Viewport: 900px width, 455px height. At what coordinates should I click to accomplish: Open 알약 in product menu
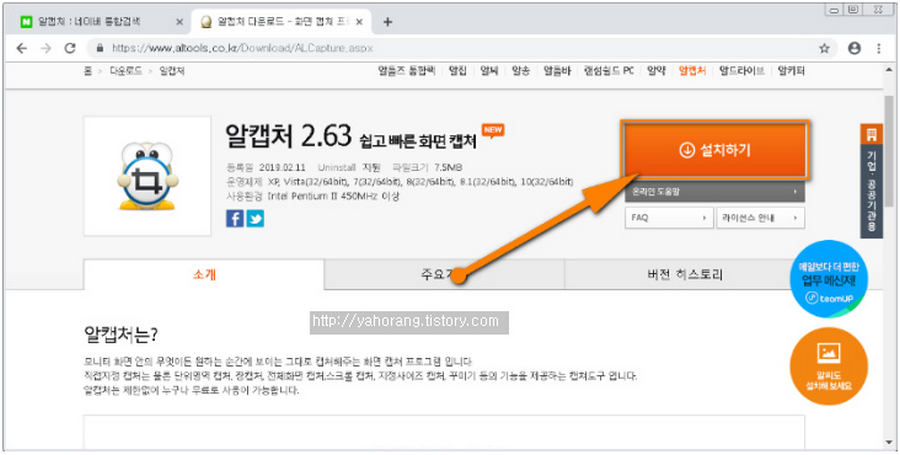(x=656, y=71)
